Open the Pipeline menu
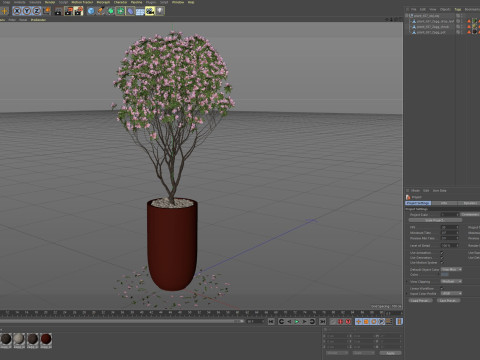The image size is (480, 360). click(136, 2)
